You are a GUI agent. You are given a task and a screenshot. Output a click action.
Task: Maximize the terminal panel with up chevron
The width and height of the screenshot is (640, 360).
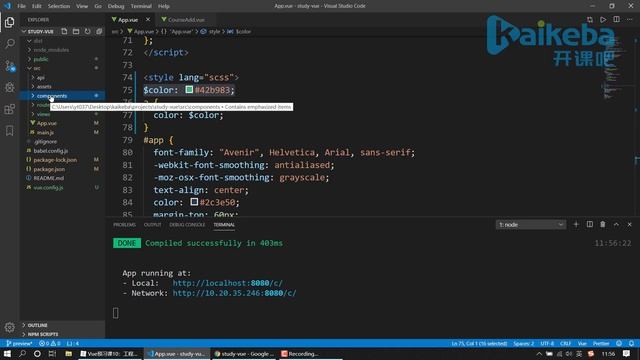click(616, 224)
